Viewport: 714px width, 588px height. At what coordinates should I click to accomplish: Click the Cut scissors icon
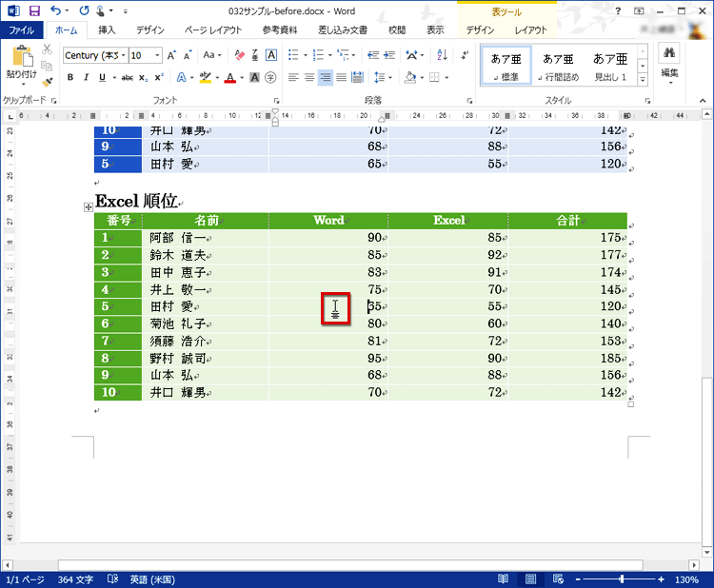click(x=47, y=49)
